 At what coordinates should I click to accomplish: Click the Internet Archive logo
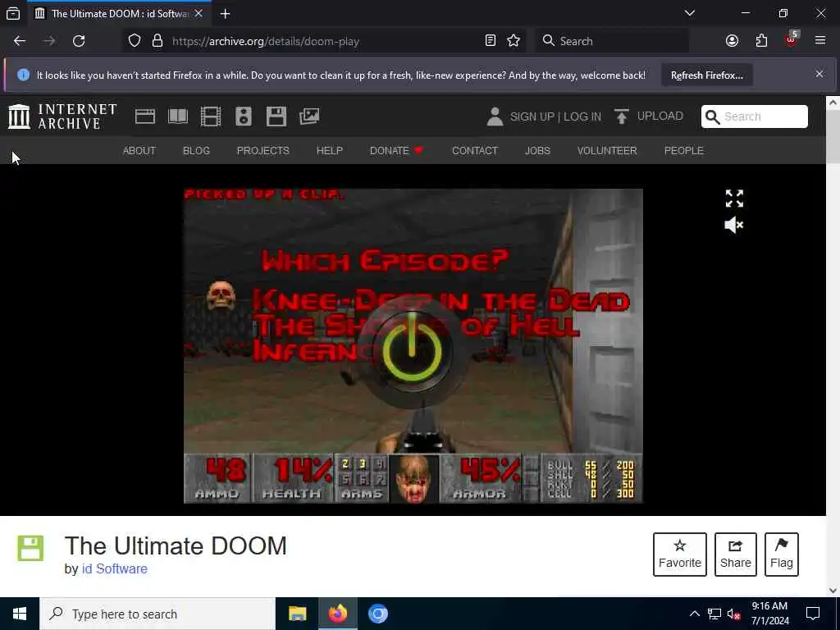62,116
